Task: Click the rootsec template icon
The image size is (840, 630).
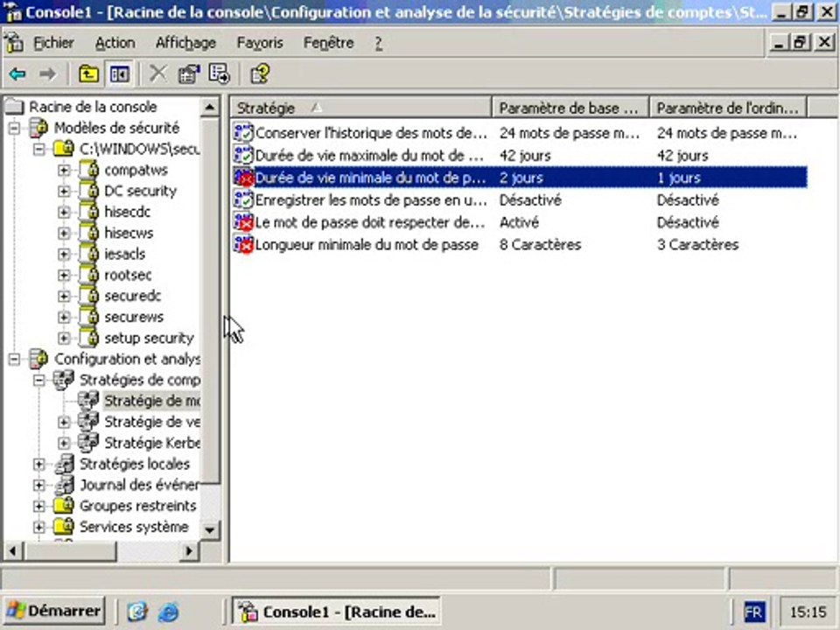Action: (x=89, y=275)
